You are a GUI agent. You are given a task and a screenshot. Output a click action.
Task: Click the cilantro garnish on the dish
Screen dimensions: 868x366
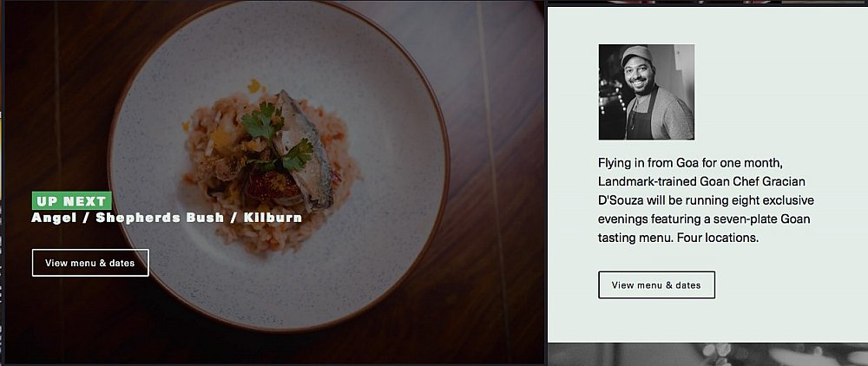(266, 126)
